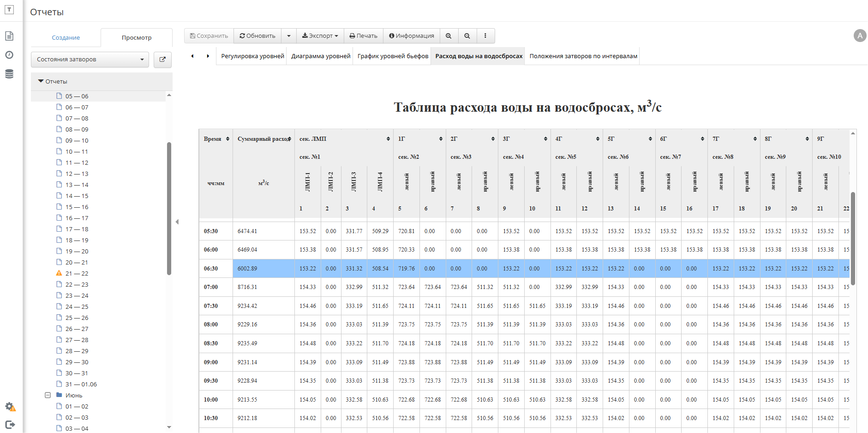Sort the 7Г column
This screenshot has width=868, height=433.
tap(755, 139)
